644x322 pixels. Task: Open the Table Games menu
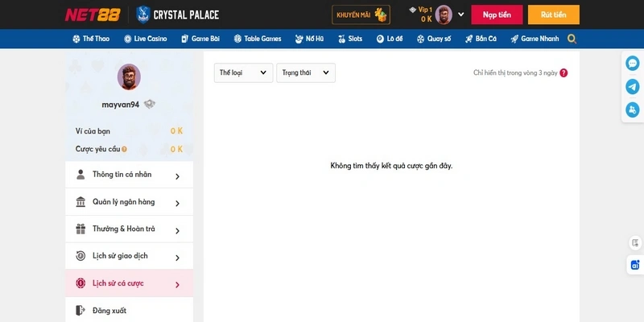click(x=258, y=39)
